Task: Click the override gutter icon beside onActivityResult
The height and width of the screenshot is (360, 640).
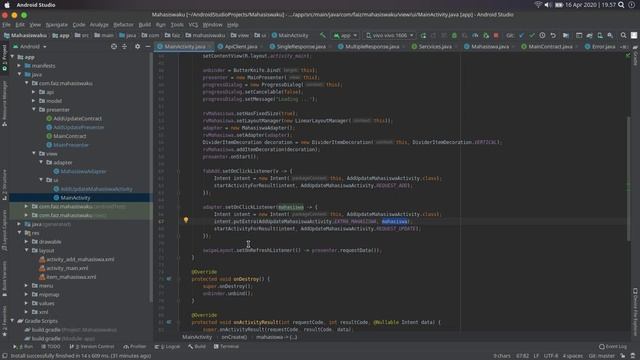Action: (169, 322)
